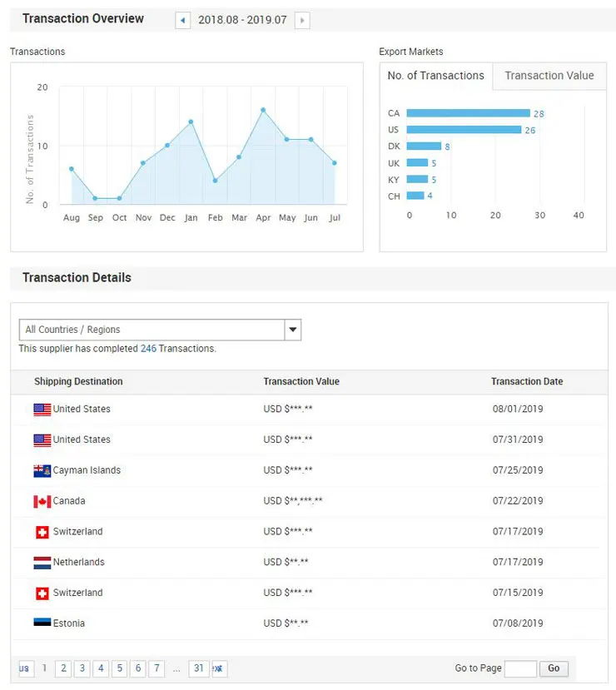Click the February data point on chart

click(215, 181)
